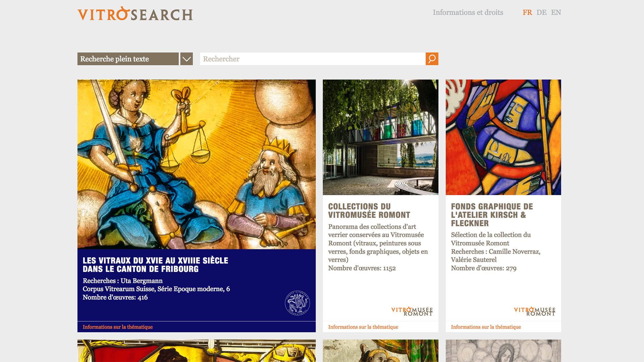Click the bottom middle painting thumbnail
The height and width of the screenshot is (362, 644).
tap(380, 351)
